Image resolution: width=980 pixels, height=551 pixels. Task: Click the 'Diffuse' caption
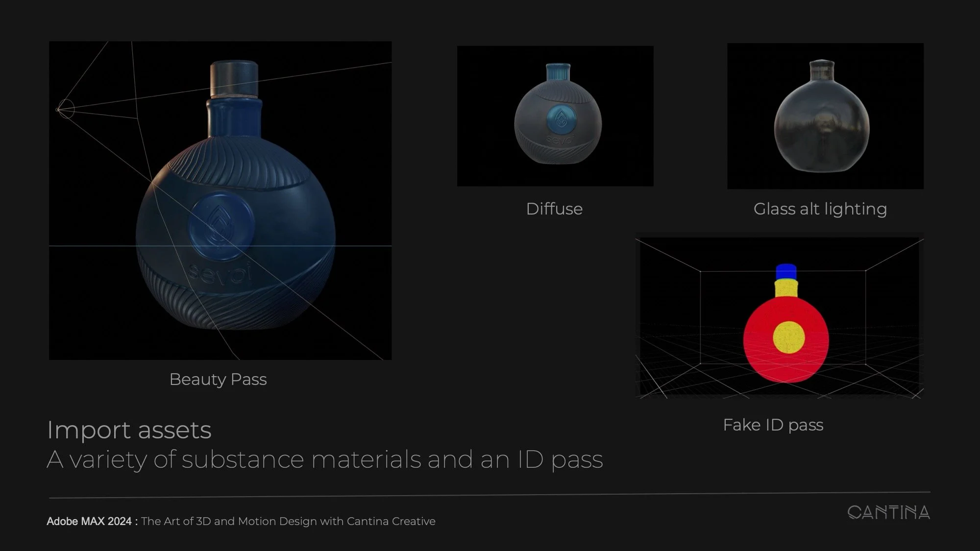coord(554,209)
